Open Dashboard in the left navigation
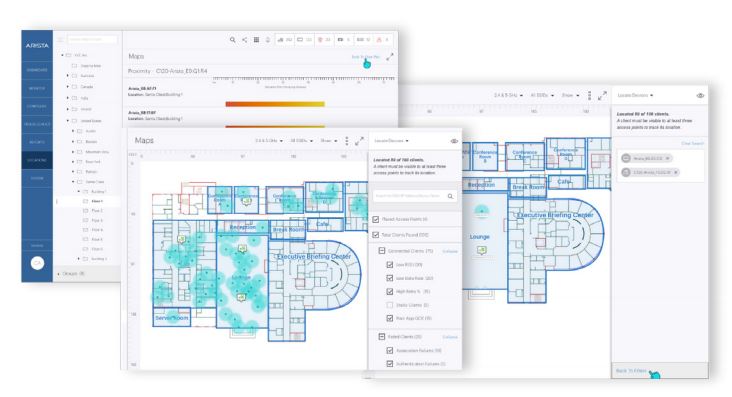The width and height of the screenshot is (732, 397). (37, 70)
